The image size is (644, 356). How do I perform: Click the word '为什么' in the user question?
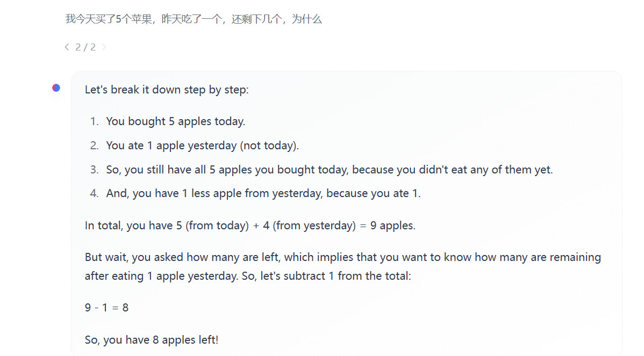point(307,19)
